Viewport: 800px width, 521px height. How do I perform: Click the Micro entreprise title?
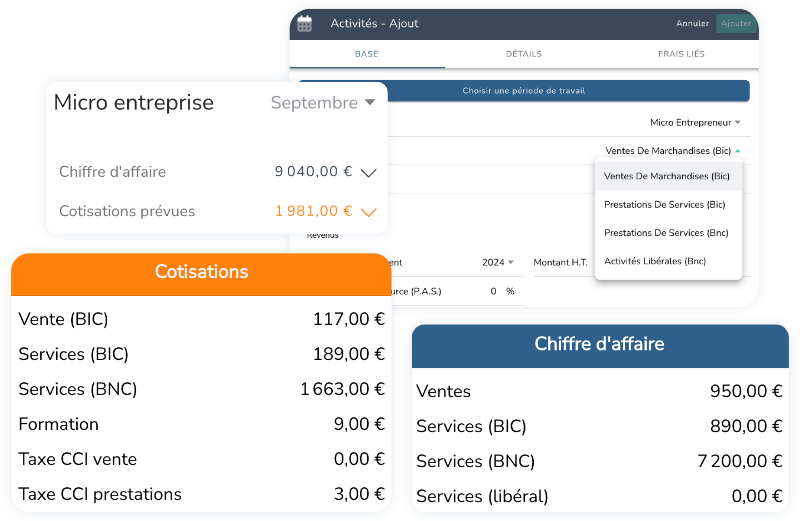tap(134, 103)
